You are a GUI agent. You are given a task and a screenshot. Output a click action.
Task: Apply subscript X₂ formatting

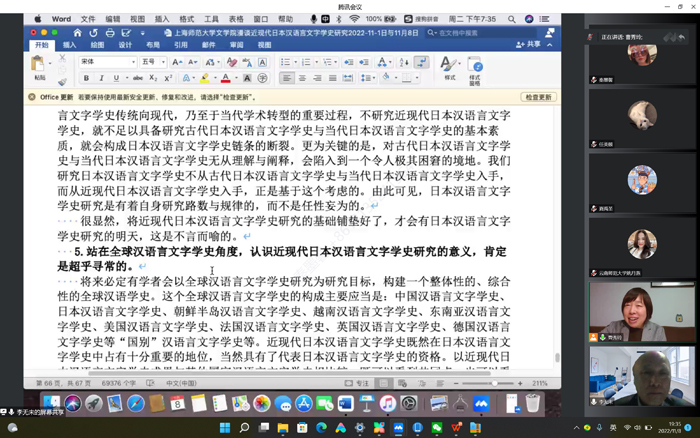click(154, 77)
